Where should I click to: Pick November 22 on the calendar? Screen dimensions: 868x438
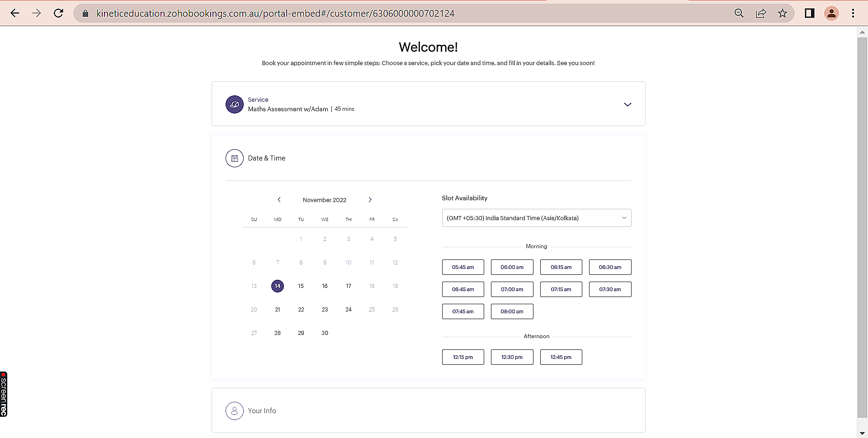point(301,310)
